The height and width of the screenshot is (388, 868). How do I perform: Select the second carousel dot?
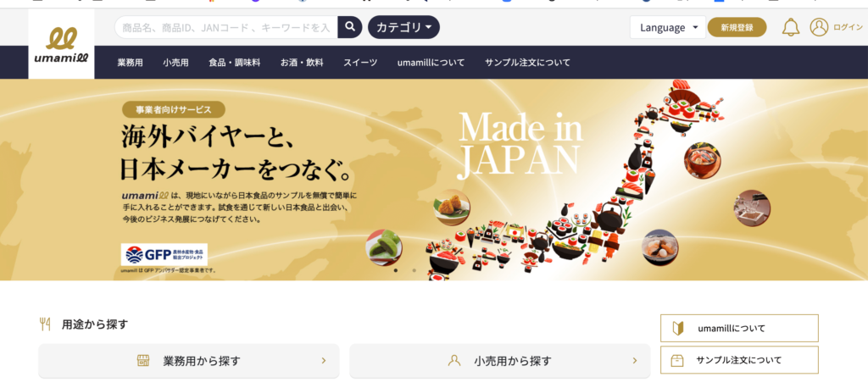(414, 270)
